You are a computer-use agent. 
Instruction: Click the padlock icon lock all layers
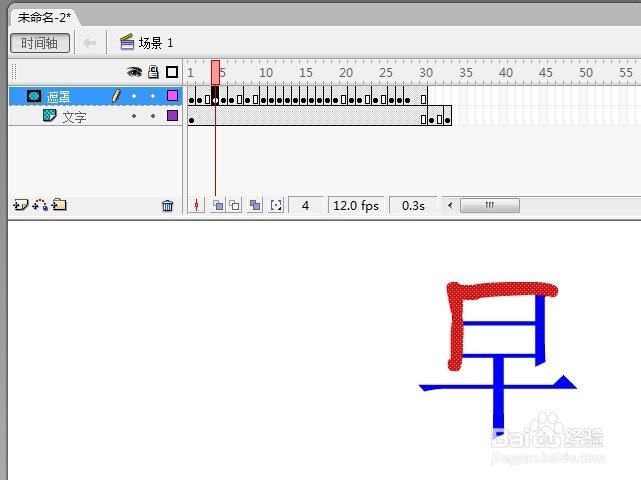(153, 72)
